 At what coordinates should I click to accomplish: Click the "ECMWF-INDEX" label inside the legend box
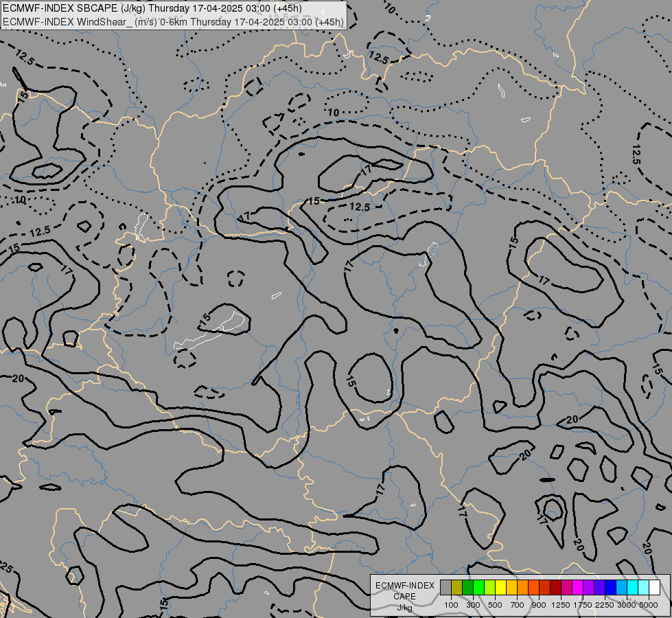tap(405, 586)
